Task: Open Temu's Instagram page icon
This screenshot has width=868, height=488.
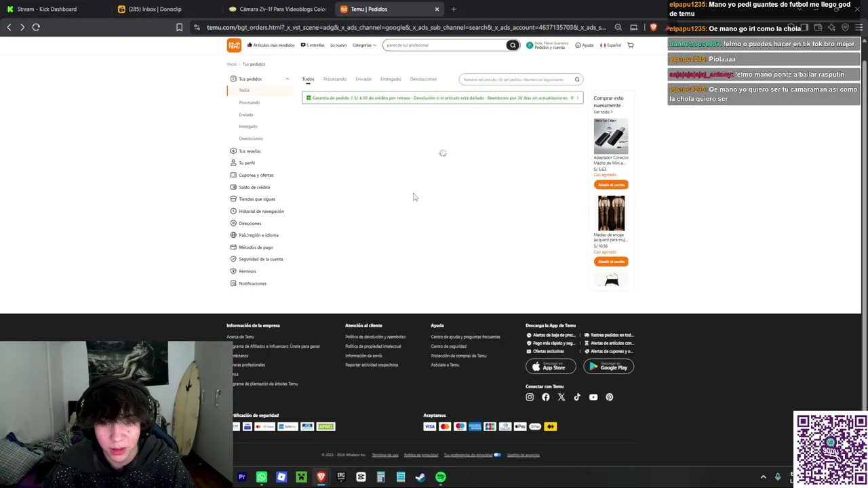Action: pos(530,397)
